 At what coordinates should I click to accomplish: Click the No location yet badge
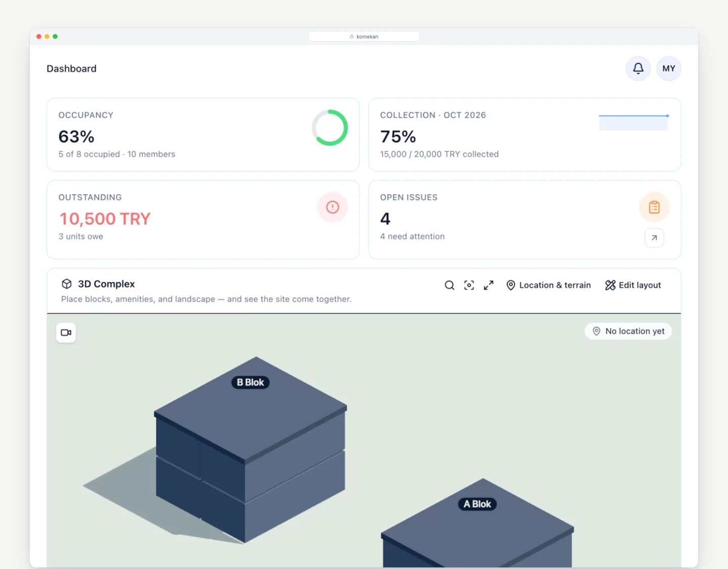coord(628,331)
